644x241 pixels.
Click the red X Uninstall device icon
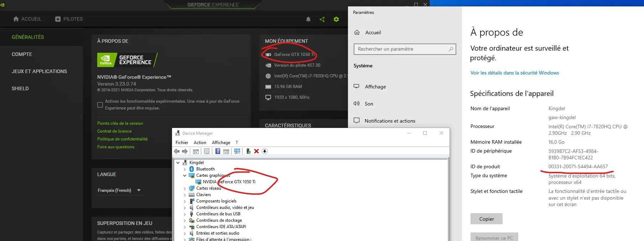tap(256, 151)
